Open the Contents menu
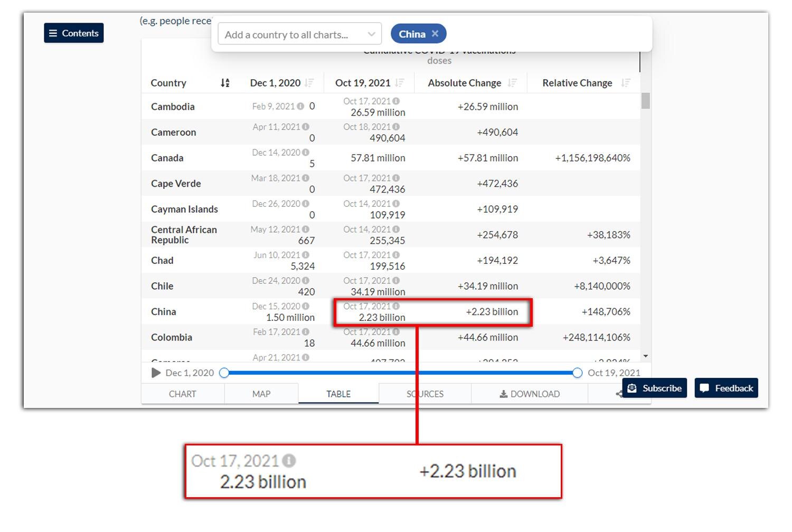Viewport: 792px width, 532px height. coord(74,33)
